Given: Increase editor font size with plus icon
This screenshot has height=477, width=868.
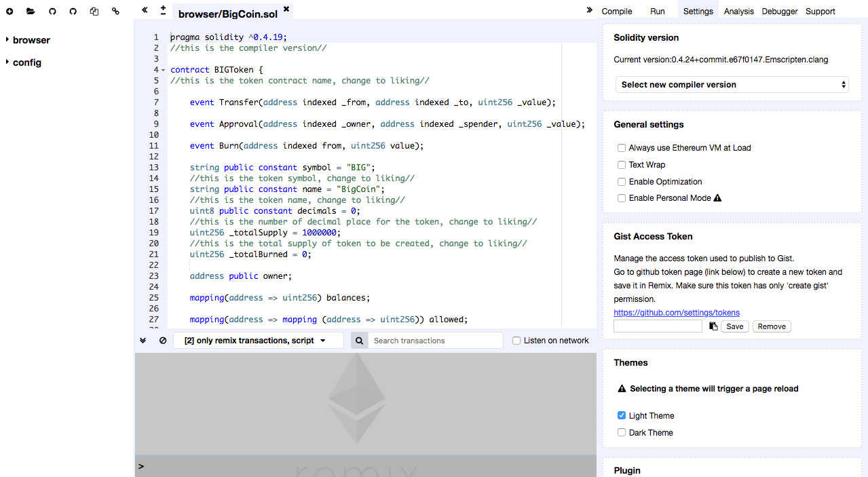Looking at the screenshot, I should [163, 7].
